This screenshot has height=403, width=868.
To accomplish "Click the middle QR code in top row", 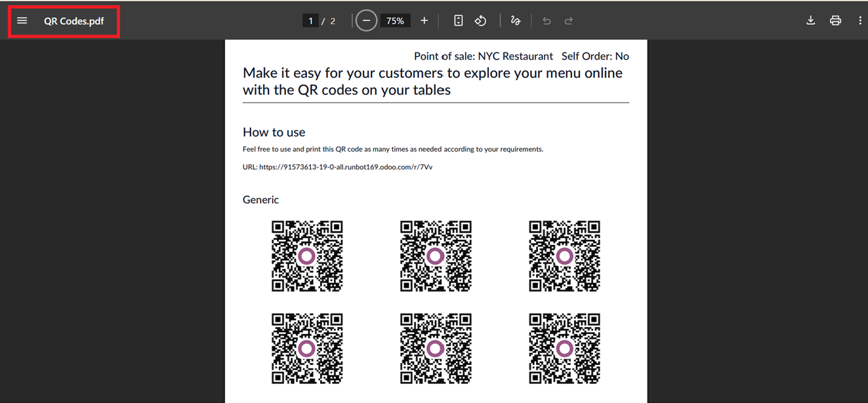I will [x=436, y=256].
